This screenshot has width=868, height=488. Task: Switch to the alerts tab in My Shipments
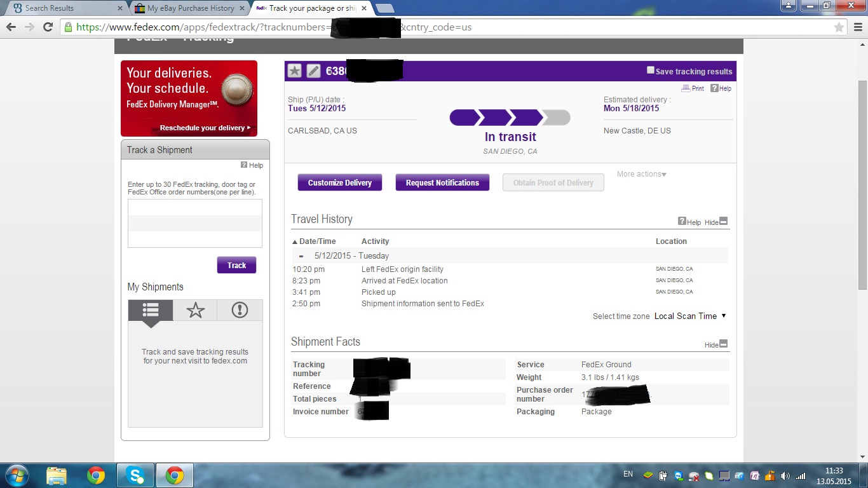pyautogui.click(x=240, y=310)
